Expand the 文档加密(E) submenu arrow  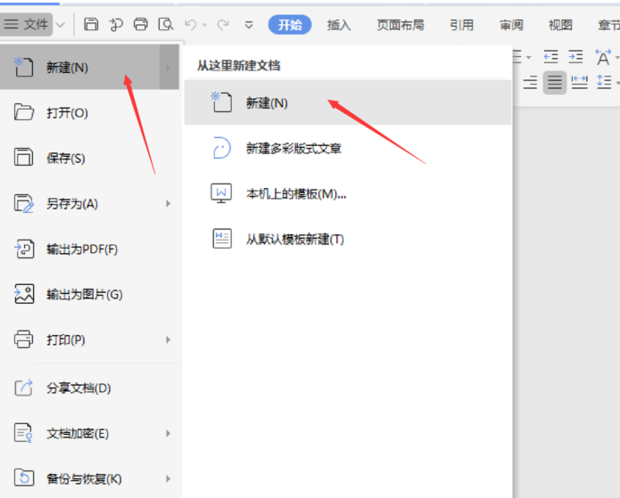pyautogui.click(x=168, y=434)
